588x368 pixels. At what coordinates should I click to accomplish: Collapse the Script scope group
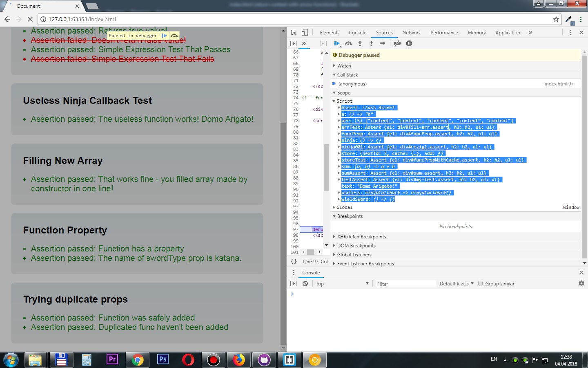(334, 101)
